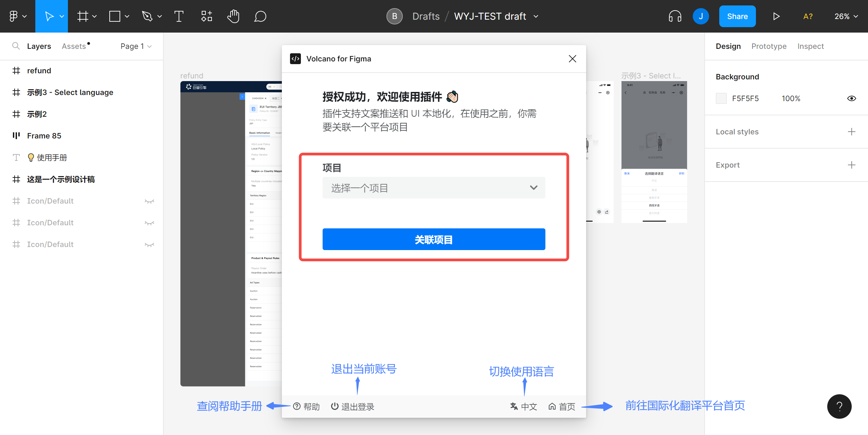Click the 关联项目 button

click(434, 239)
